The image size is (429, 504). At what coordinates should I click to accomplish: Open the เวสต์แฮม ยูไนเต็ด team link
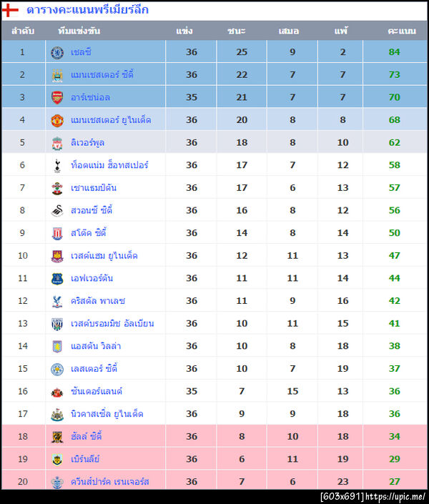(x=104, y=256)
